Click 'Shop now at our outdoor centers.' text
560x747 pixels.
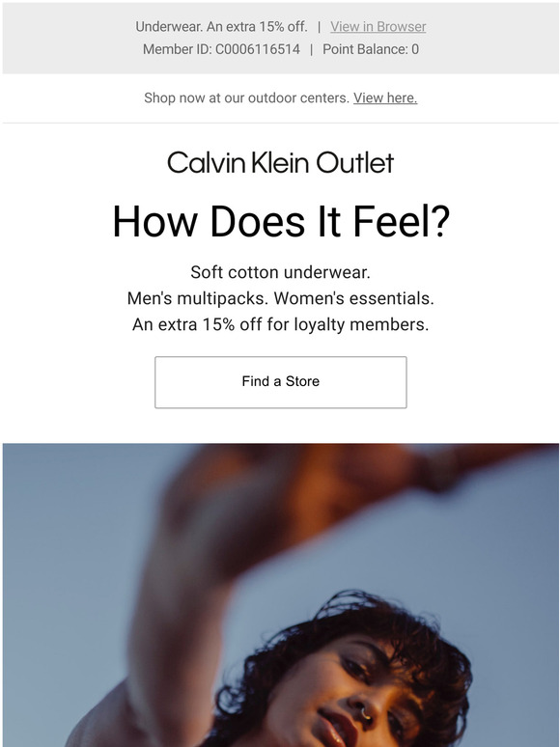pyautogui.click(x=247, y=97)
